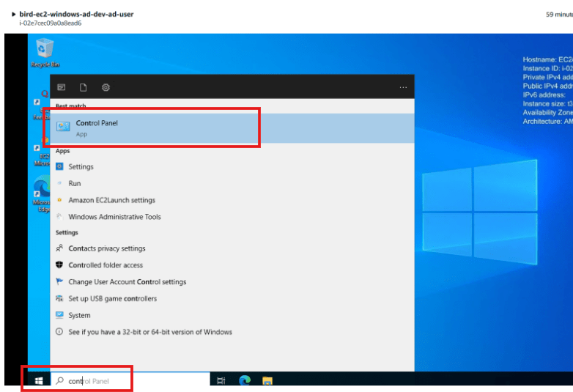Select the Recycle Bin desktop icon
The image size is (573, 392).
coord(45,53)
